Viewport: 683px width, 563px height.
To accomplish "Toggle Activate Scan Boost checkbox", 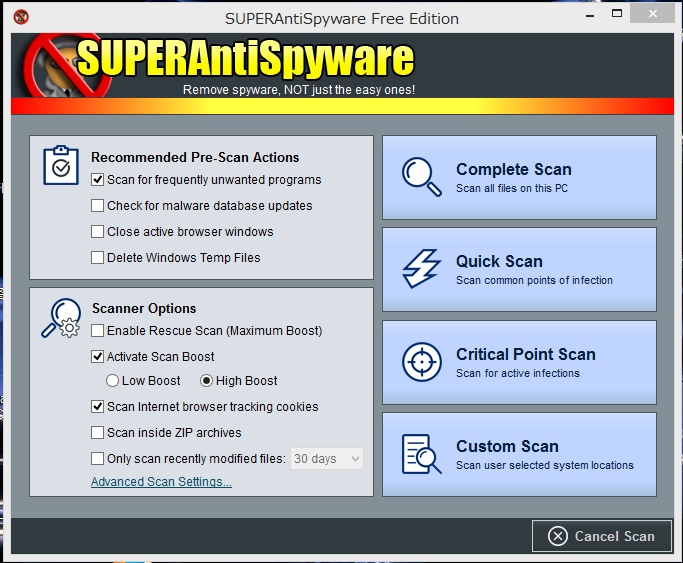I will click(97, 357).
